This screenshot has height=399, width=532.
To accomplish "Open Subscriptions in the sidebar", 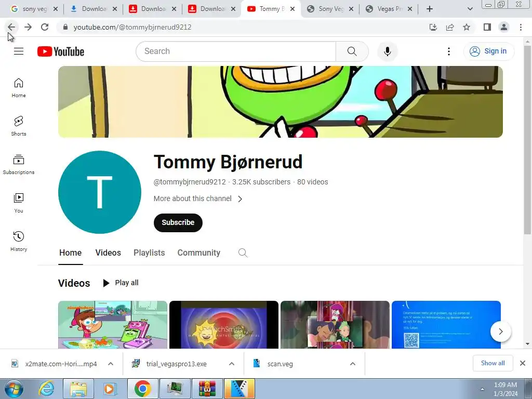I will click(19, 165).
